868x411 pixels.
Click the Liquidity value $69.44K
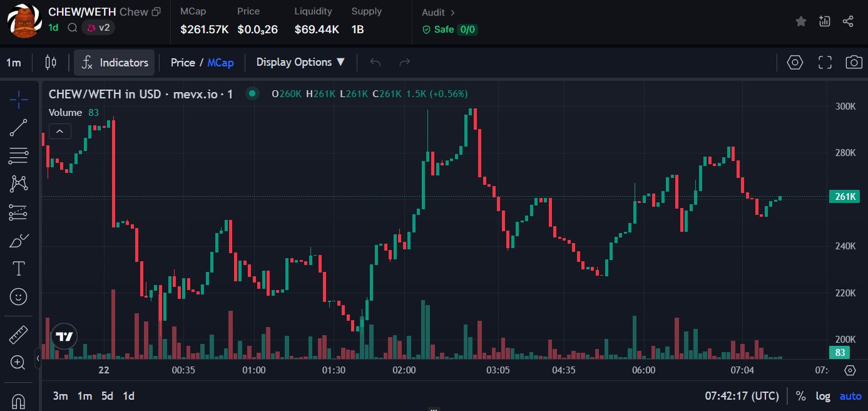point(317,29)
